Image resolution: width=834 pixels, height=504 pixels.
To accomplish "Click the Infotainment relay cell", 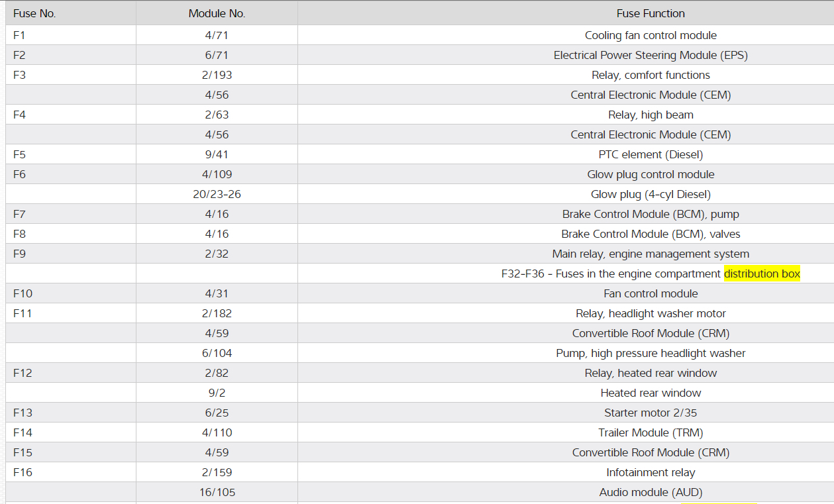I will (x=651, y=472).
